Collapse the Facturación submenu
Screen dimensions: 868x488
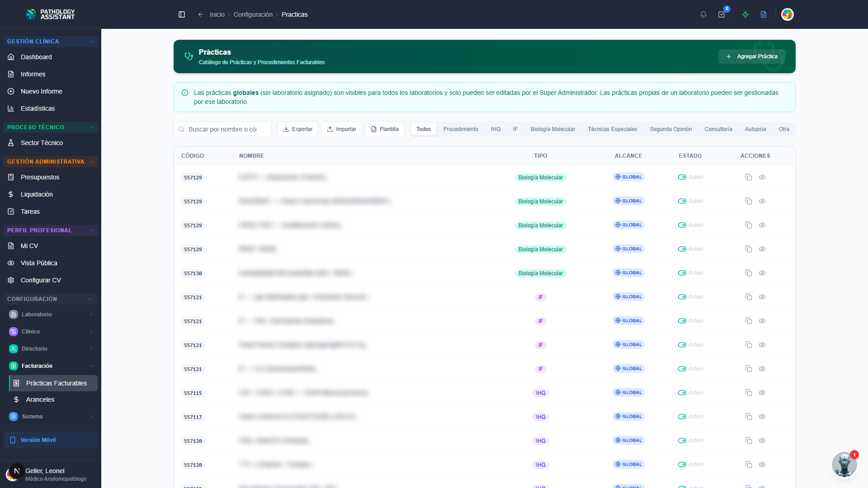click(x=51, y=366)
